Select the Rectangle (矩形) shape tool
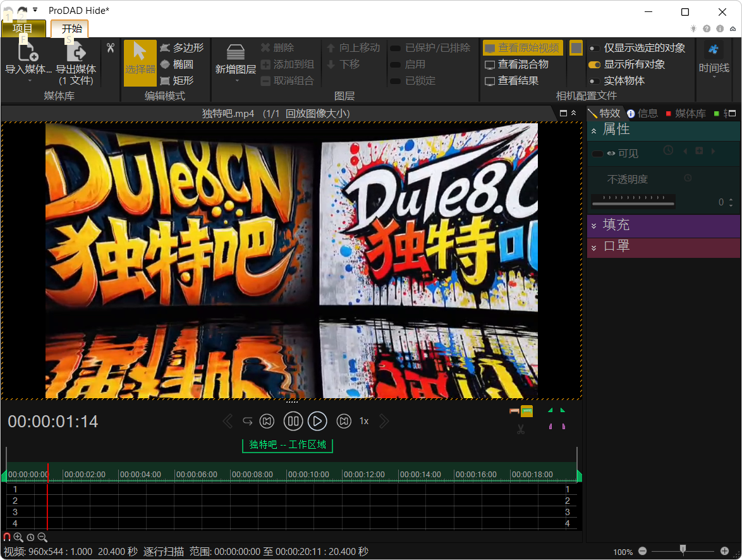Viewport: 742px width, 560px height. pyautogui.click(x=177, y=81)
